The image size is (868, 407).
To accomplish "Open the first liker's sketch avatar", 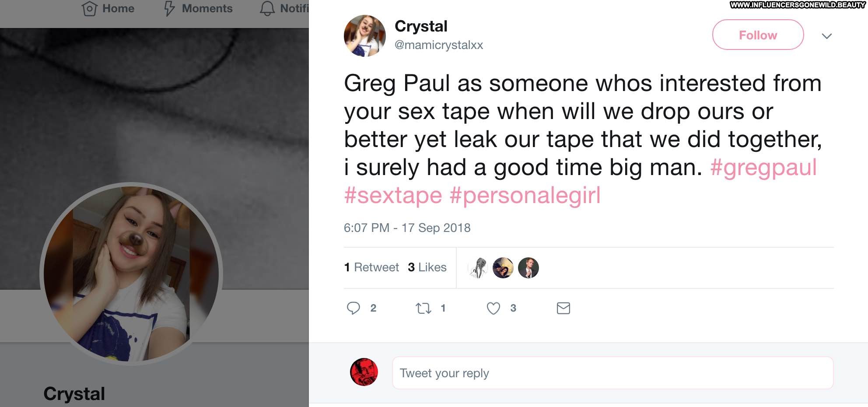I will pos(478,268).
